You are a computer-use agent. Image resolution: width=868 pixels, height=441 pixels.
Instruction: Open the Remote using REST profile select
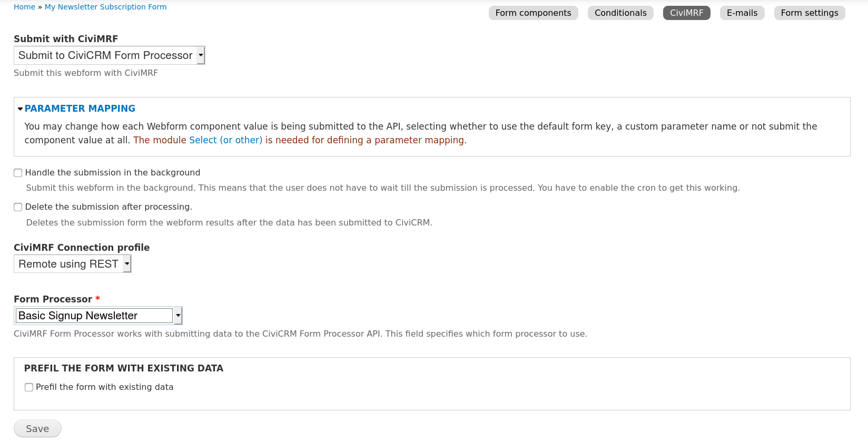[68, 264]
